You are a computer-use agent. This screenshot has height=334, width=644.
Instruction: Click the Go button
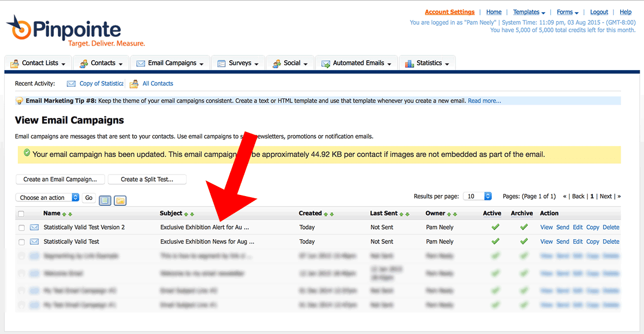88,197
